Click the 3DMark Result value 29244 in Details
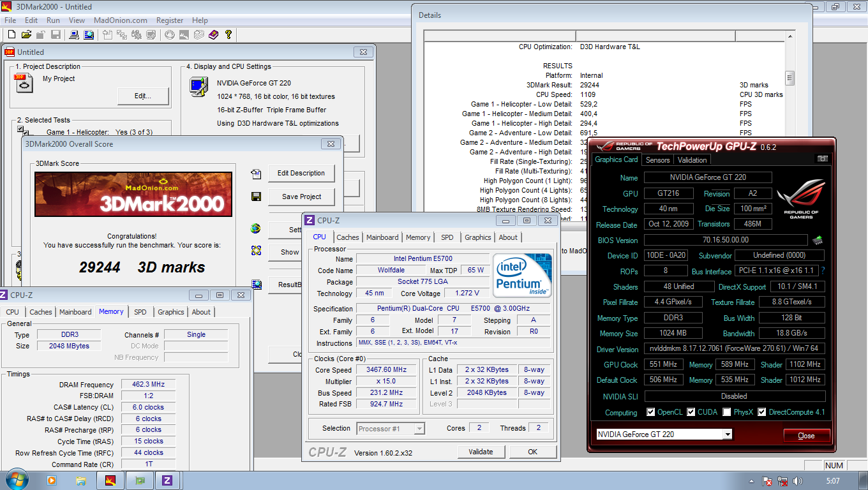The height and width of the screenshot is (490, 868). pos(590,85)
